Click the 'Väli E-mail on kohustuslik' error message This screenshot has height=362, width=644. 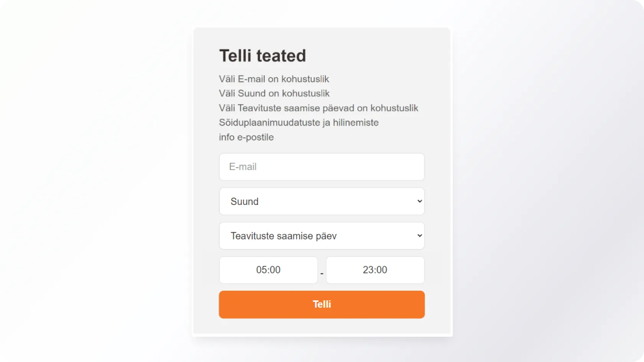pyautogui.click(x=274, y=79)
